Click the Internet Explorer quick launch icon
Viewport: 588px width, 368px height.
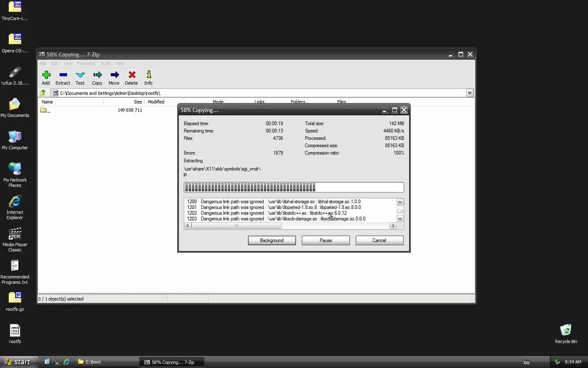67,362
